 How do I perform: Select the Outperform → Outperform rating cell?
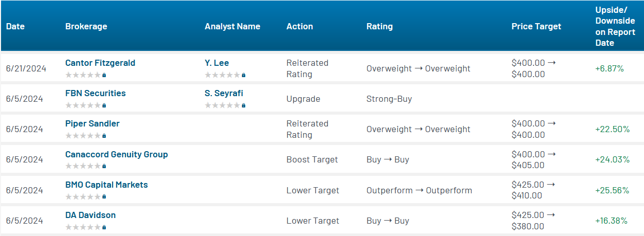coord(419,190)
